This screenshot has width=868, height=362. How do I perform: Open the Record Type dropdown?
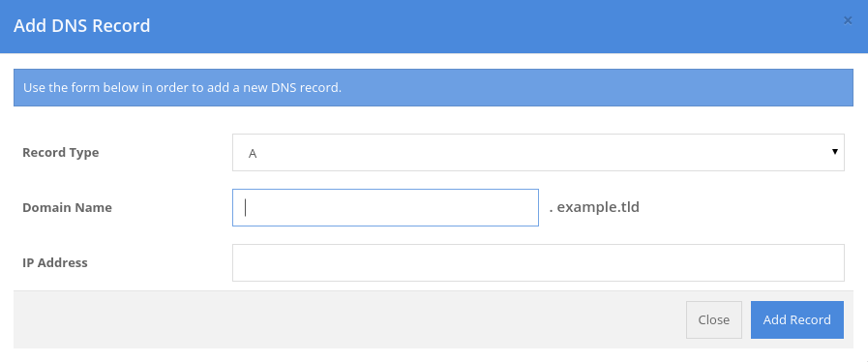[x=538, y=152]
